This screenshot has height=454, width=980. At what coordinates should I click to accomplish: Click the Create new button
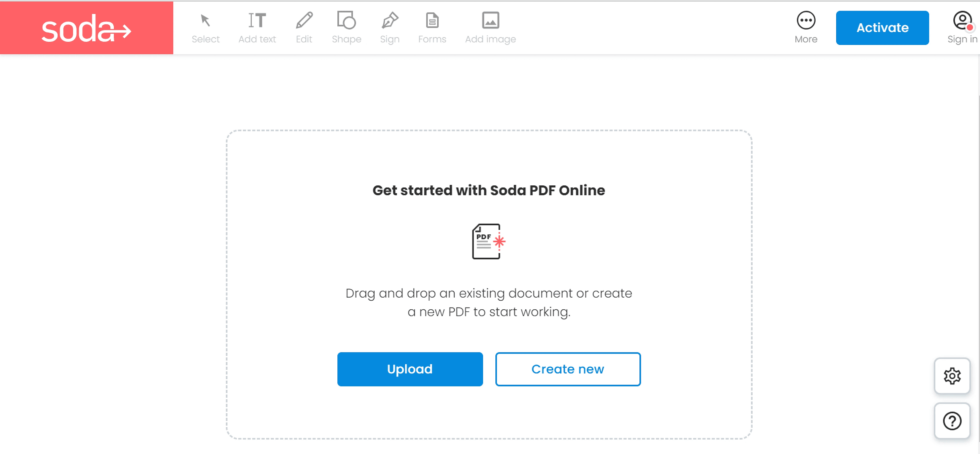tap(568, 369)
